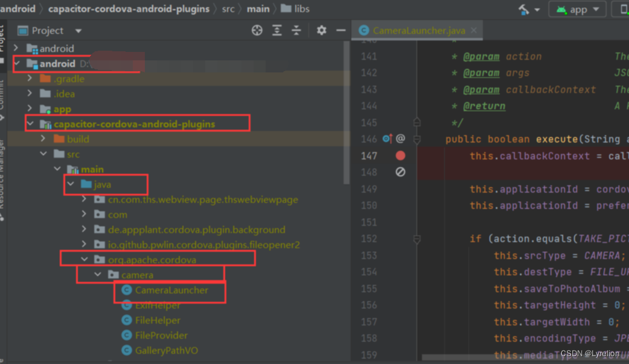Expand the app module
629x364 pixels.
point(30,109)
